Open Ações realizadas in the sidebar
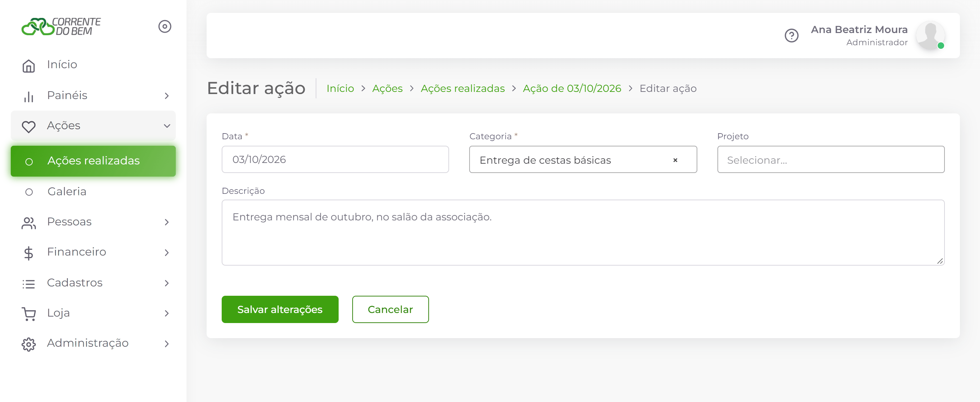Screen dimensions: 980x402 pyautogui.click(x=93, y=161)
